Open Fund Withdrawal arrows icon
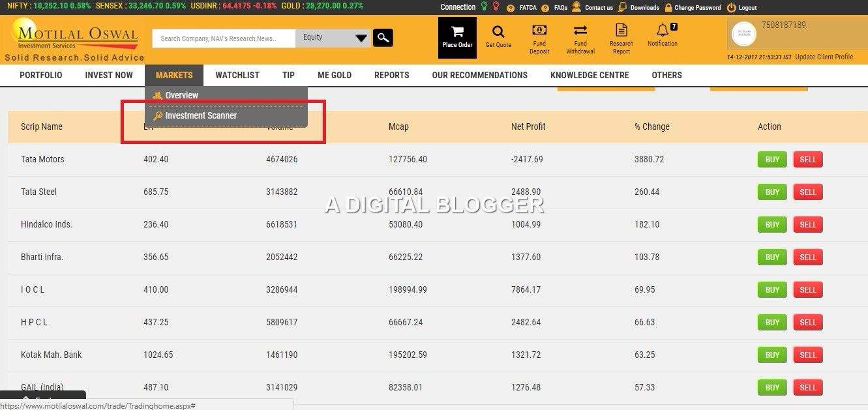 580,31
